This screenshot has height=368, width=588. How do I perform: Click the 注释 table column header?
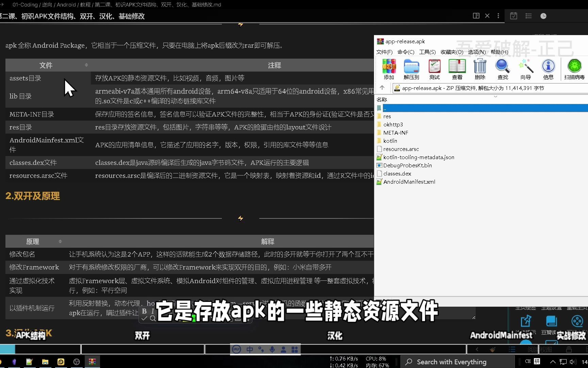click(274, 65)
